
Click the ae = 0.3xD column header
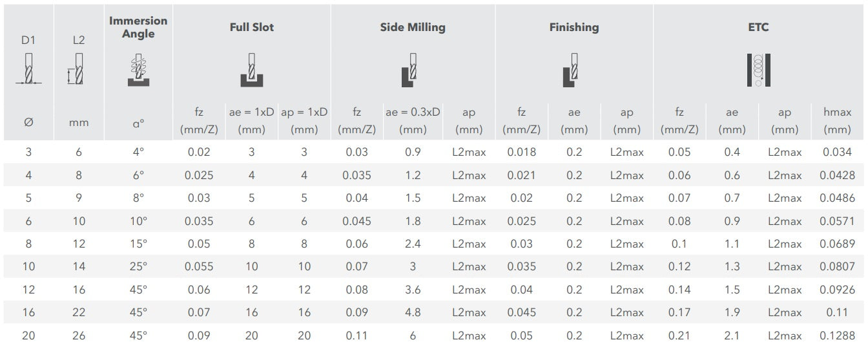click(413, 121)
